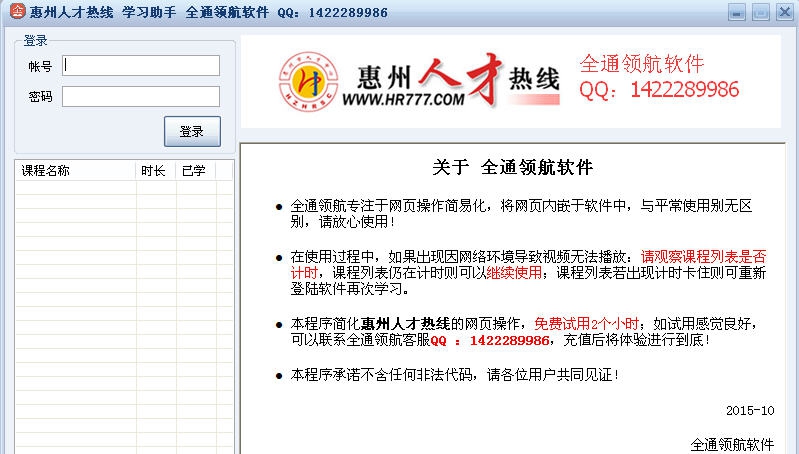Click the 帐号 label
This screenshot has height=454, width=799.
[x=40, y=66]
